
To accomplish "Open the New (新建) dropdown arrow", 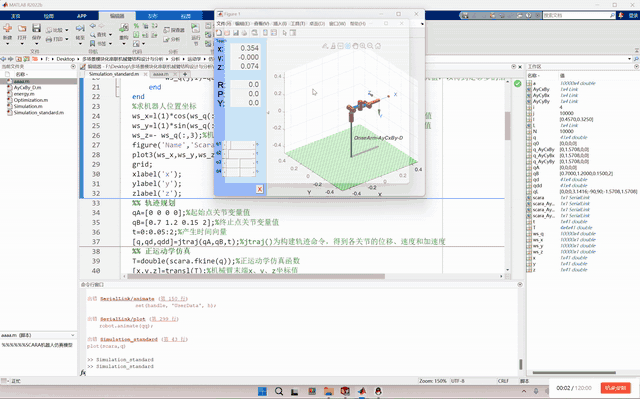I will coord(7,44).
